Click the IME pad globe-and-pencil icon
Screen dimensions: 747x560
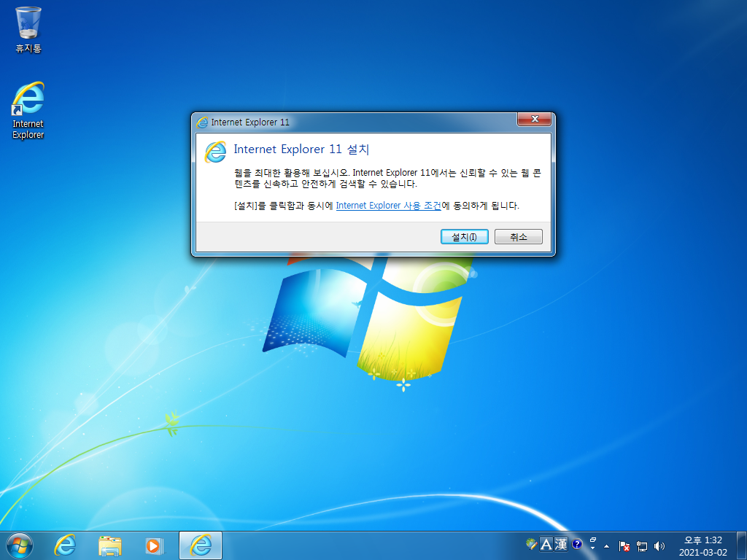[x=531, y=544]
